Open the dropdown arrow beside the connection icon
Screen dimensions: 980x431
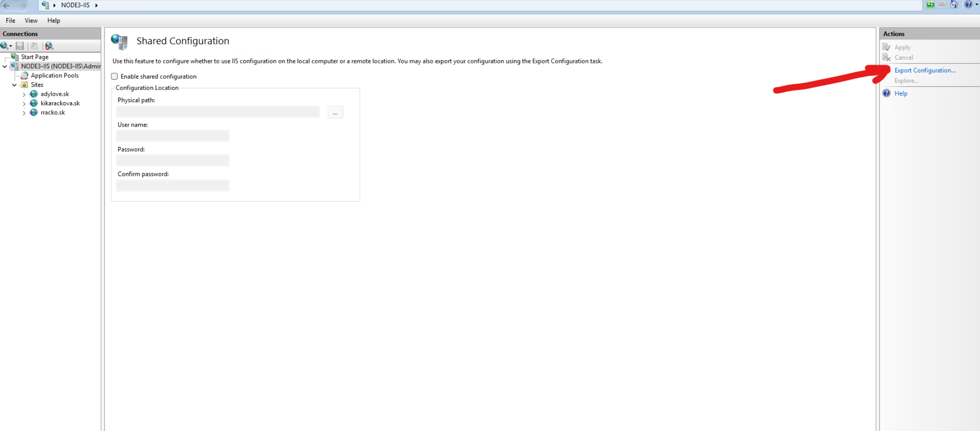pos(11,46)
